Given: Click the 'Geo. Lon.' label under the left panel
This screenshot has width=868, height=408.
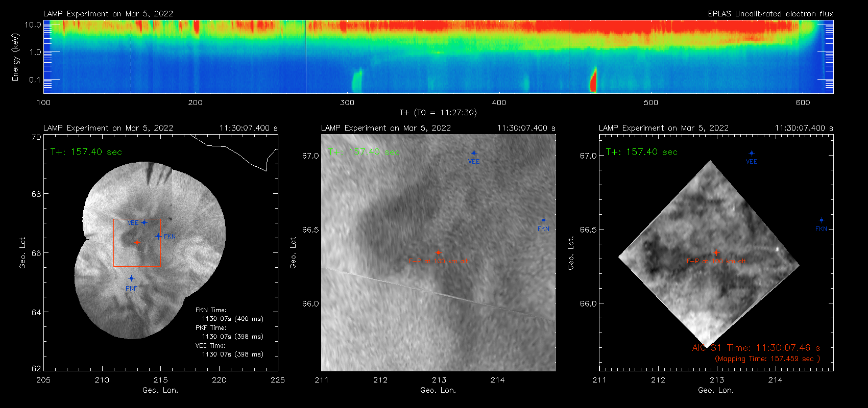Looking at the screenshot, I should [x=160, y=390].
